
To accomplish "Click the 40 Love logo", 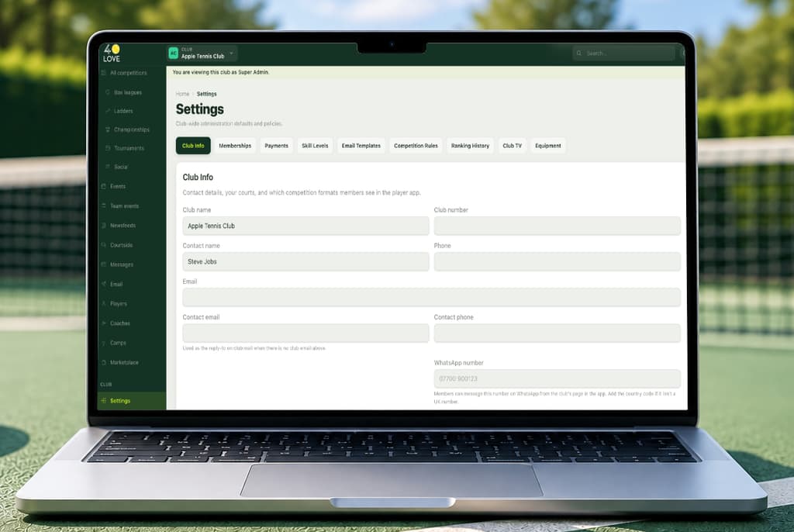I will pos(112,54).
